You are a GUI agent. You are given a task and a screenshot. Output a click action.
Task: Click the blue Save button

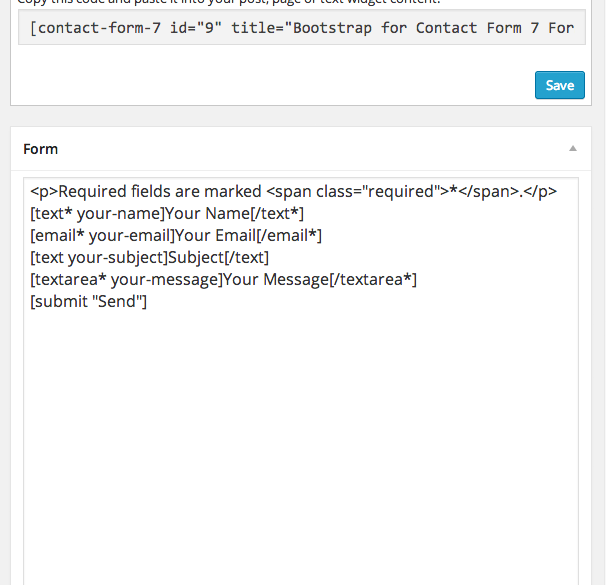(x=560, y=85)
